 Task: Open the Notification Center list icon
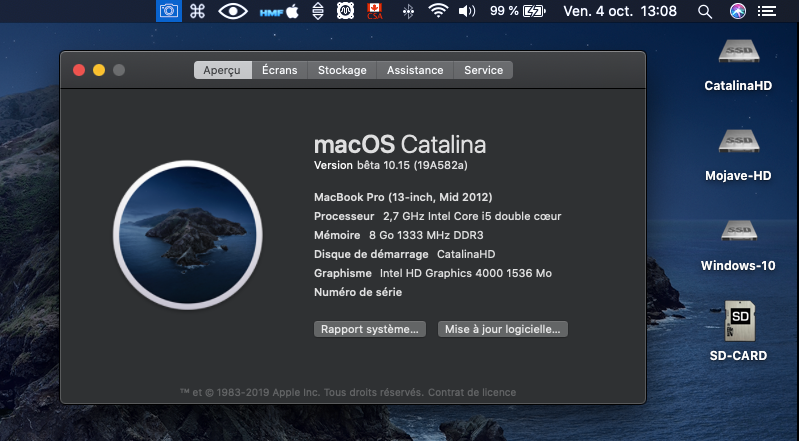tap(767, 11)
